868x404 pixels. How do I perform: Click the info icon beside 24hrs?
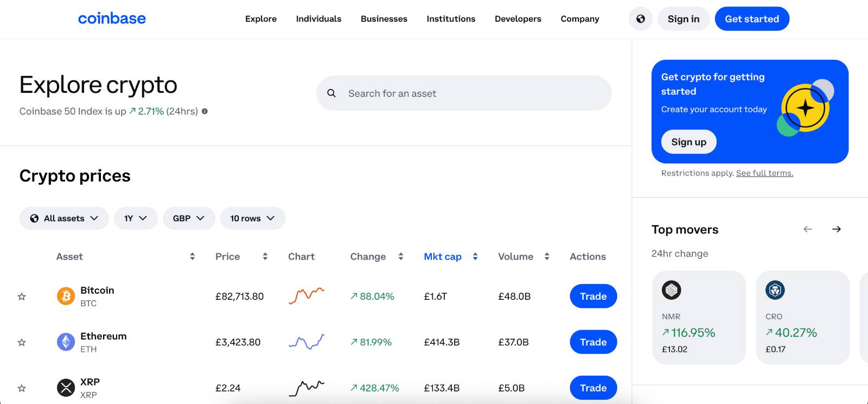click(x=205, y=111)
